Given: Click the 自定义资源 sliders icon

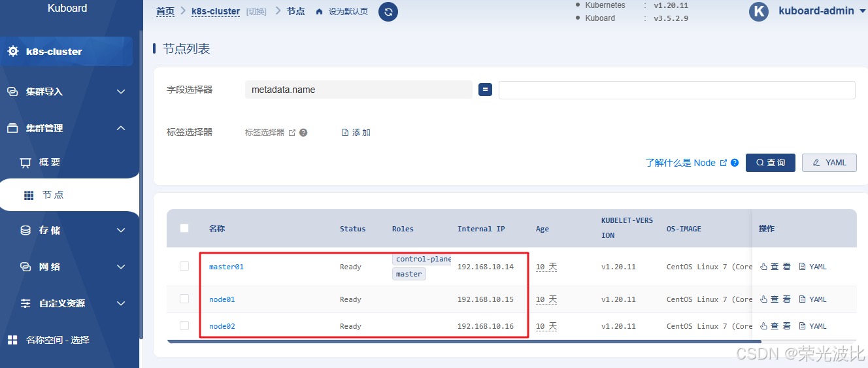Looking at the screenshot, I should 25,303.
